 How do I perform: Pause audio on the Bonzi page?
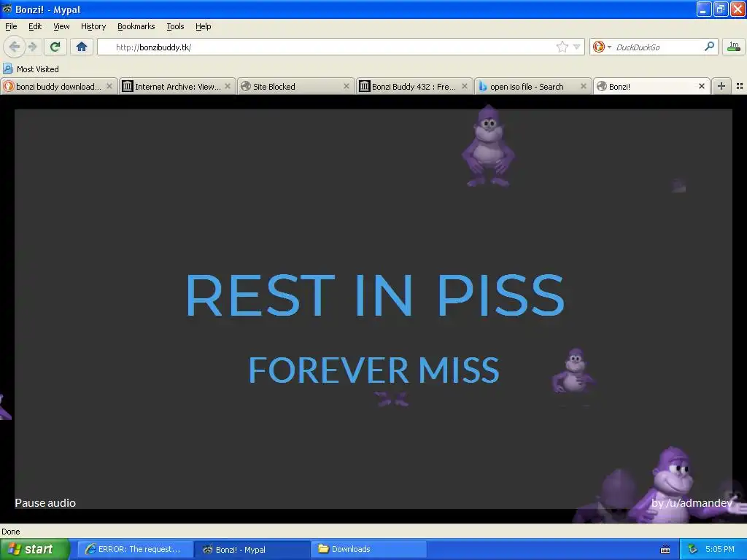point(45,503)
